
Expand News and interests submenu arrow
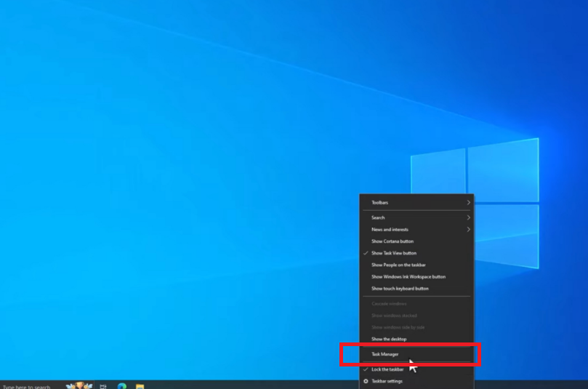(468, 230)
